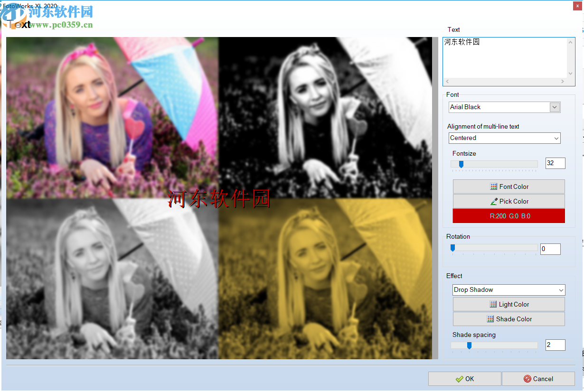Click the Shade spacing value input showing 2
The height and width of the screenshot is (392, 584).
click(555, 345)
